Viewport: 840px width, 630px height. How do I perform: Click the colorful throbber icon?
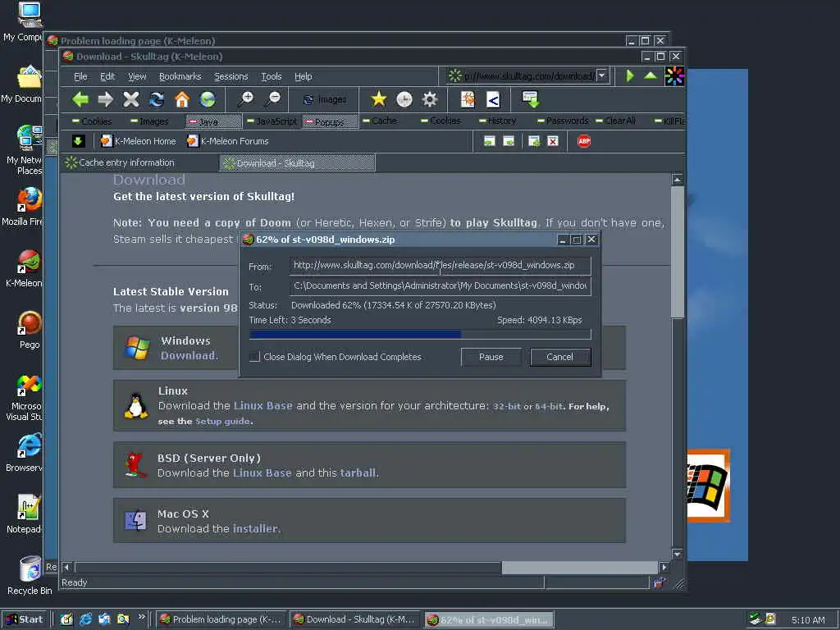674,76
